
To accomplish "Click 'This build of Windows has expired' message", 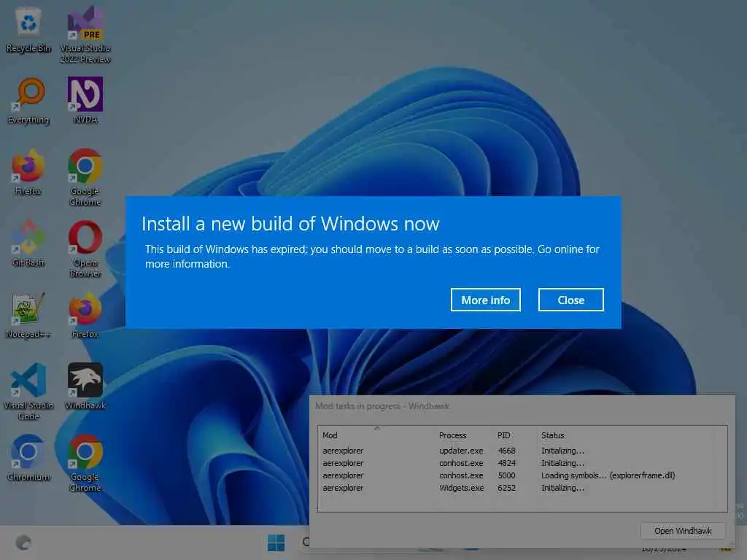I will point(372,256).
